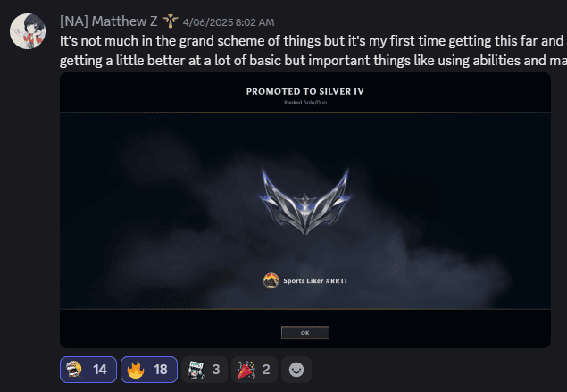Click the 4/06/2025 8:02 AM timestamp
The height and width of the screenshot is (392, 567).
[x=229, y=22]
